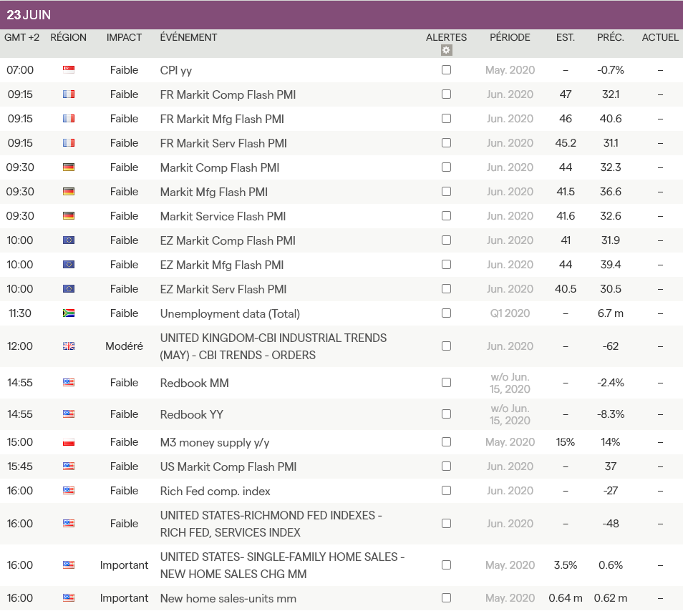Open the UNITED KINGDOM-CBI INDUSTRIAL TRENDS event

point(273,346)
